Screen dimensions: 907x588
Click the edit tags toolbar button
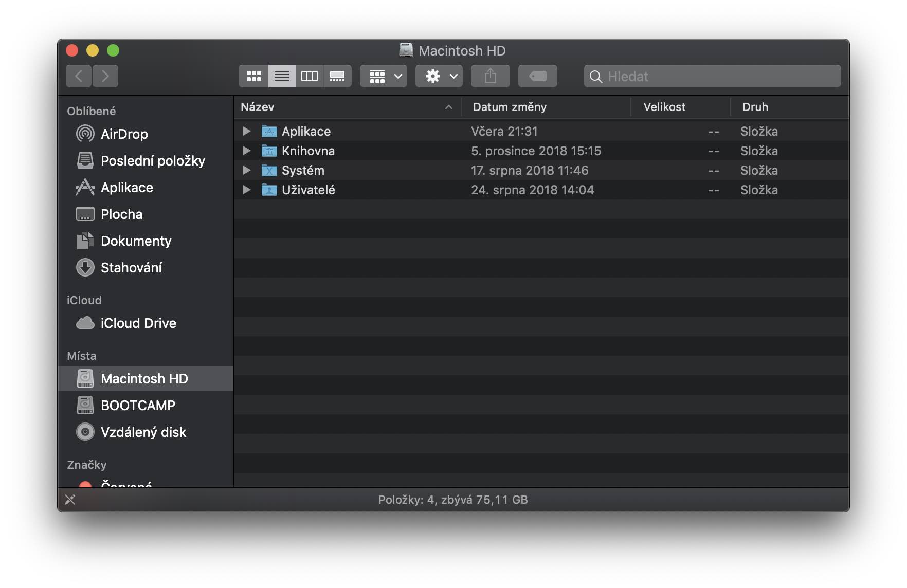coord(538,76)
